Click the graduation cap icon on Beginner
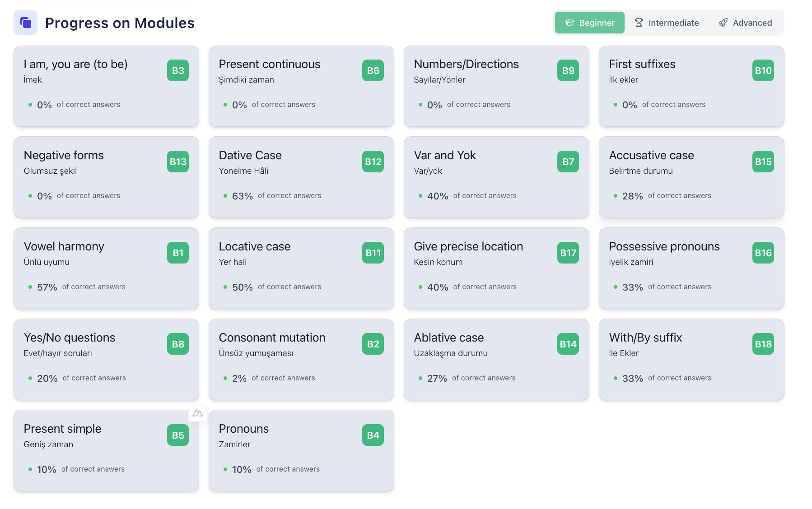 [x=570, y=23]
